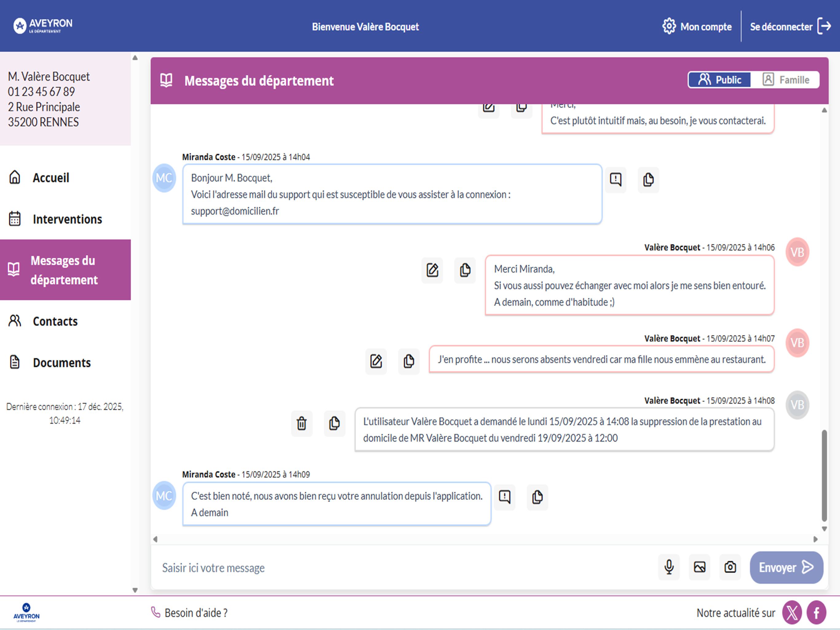This screenshot has width=840, height=630.
Task: Click the VB avatar of 14h06 message
Action: pos(797,252)
